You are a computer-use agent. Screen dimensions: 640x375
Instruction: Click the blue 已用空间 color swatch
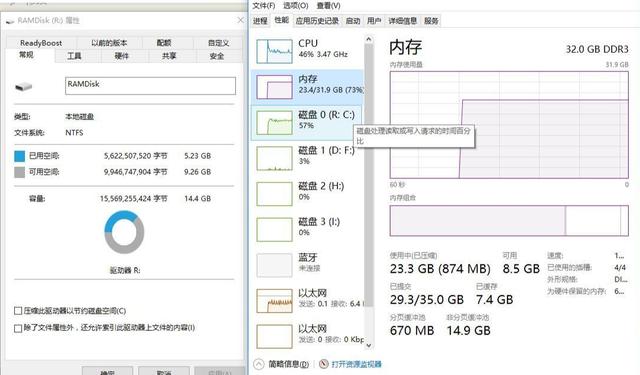click(x=20, y=156)
